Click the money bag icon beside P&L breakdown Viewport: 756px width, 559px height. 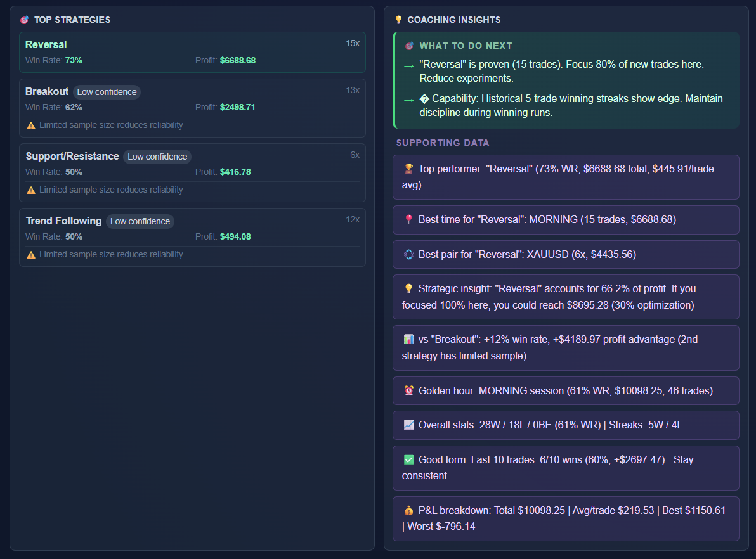click(408, 511)
